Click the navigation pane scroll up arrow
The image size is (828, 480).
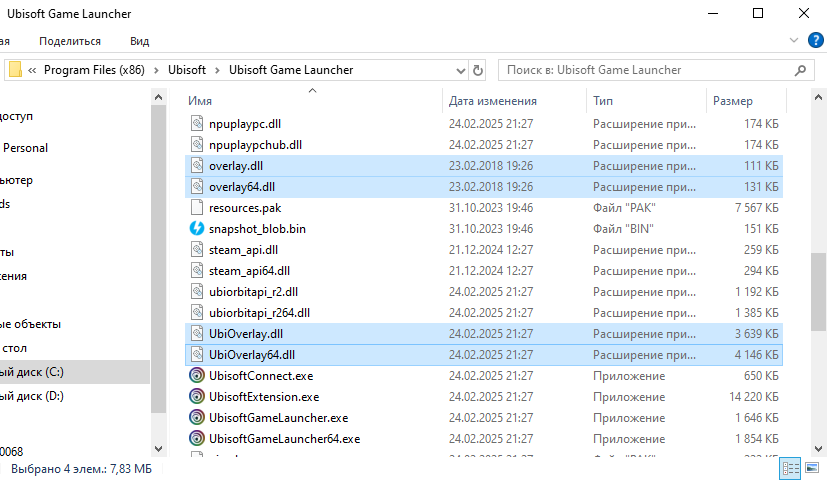(x=158, y=97)
